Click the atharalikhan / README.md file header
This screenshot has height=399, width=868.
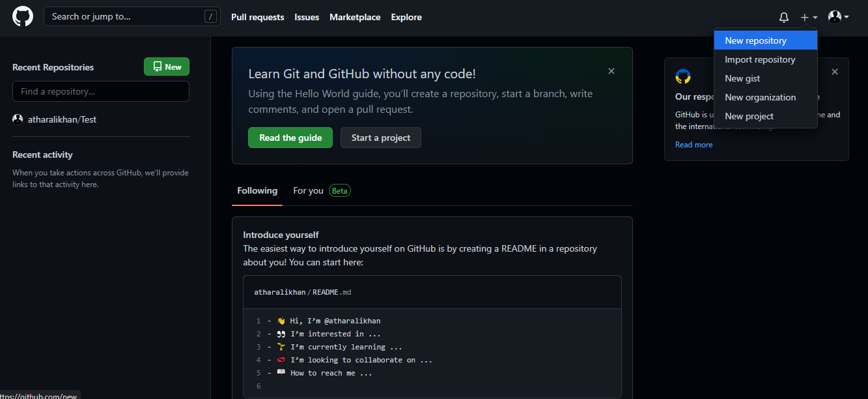303,292
